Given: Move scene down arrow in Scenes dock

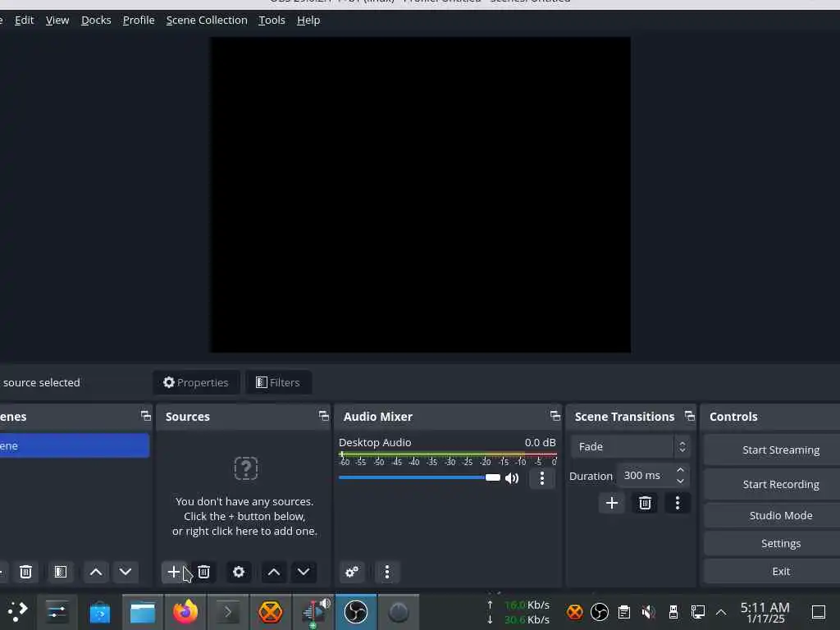Looking at the screenshot, I should (x=126, y=572).
